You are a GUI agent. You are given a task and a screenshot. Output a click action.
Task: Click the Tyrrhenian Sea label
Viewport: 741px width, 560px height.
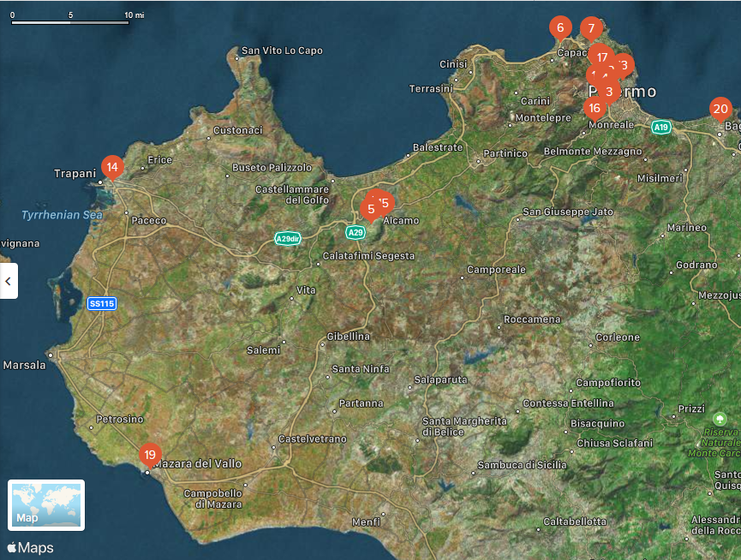[x=62, y=215]
